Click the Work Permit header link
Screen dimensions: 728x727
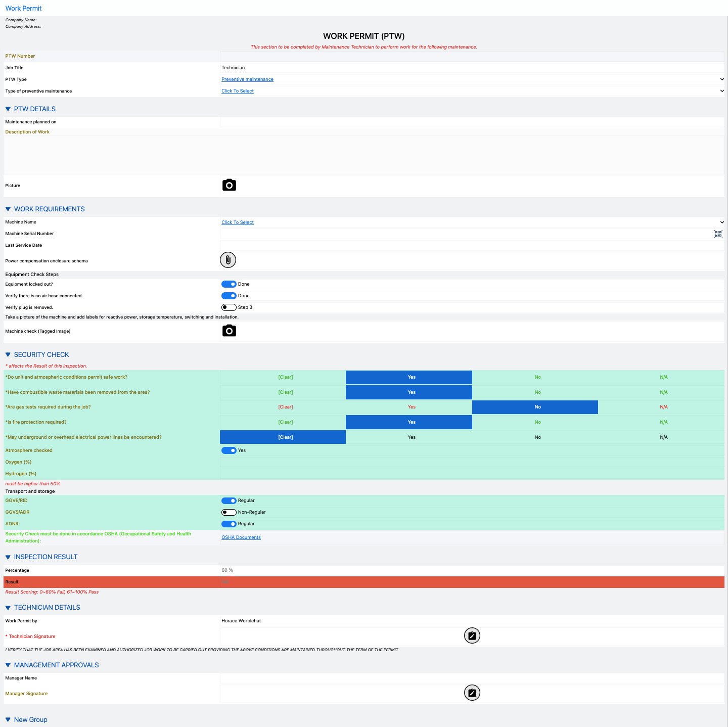click(23, 8)
